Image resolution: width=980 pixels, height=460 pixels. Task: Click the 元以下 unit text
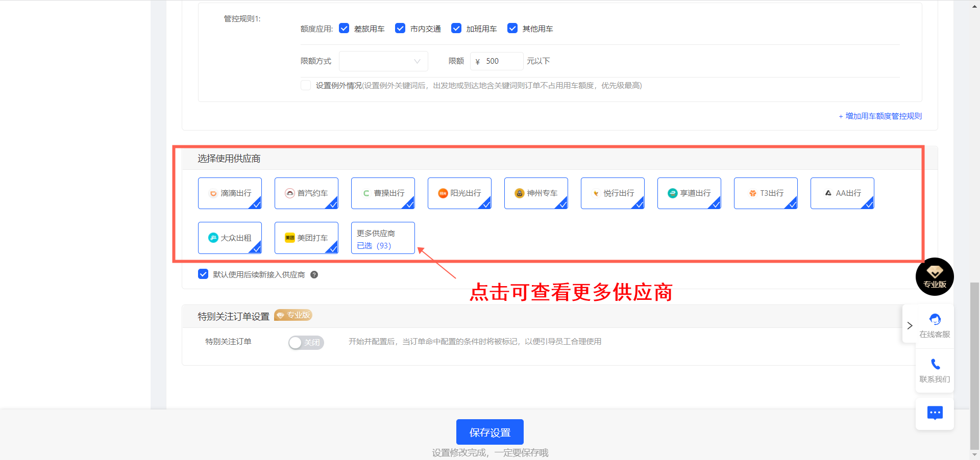point(538,61)
